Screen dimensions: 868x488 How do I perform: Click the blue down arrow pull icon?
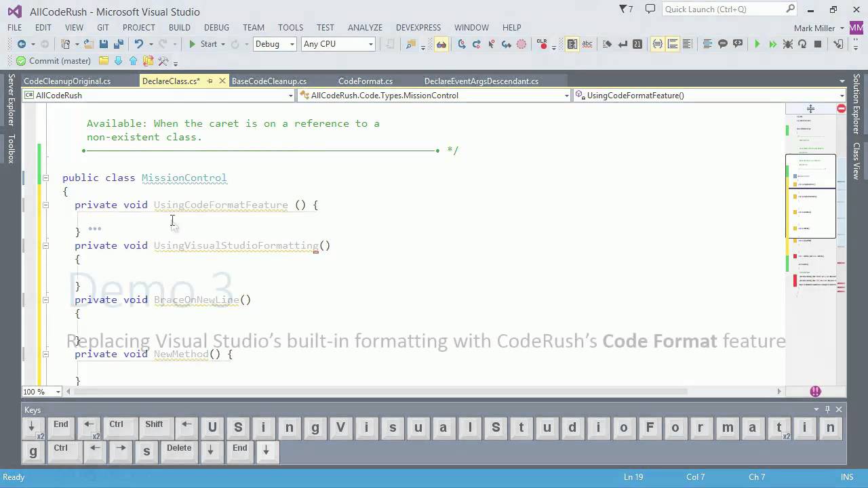pos(119,61)
